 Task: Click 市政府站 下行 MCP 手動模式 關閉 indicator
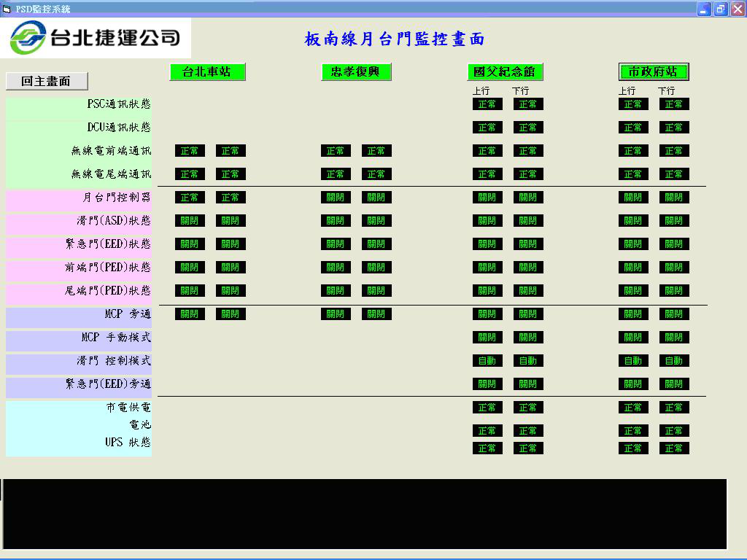pos(674,337)
